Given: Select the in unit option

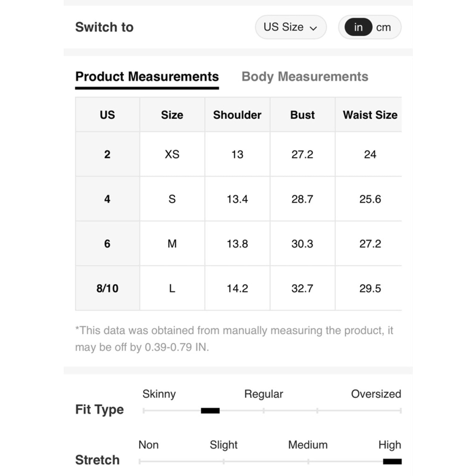Looking at the screenshot, I should click(x=358, y=27).
